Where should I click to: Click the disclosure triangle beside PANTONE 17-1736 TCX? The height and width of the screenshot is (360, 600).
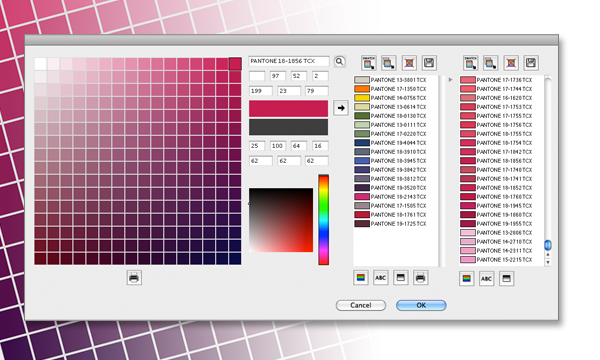click(x=450, y=80)
